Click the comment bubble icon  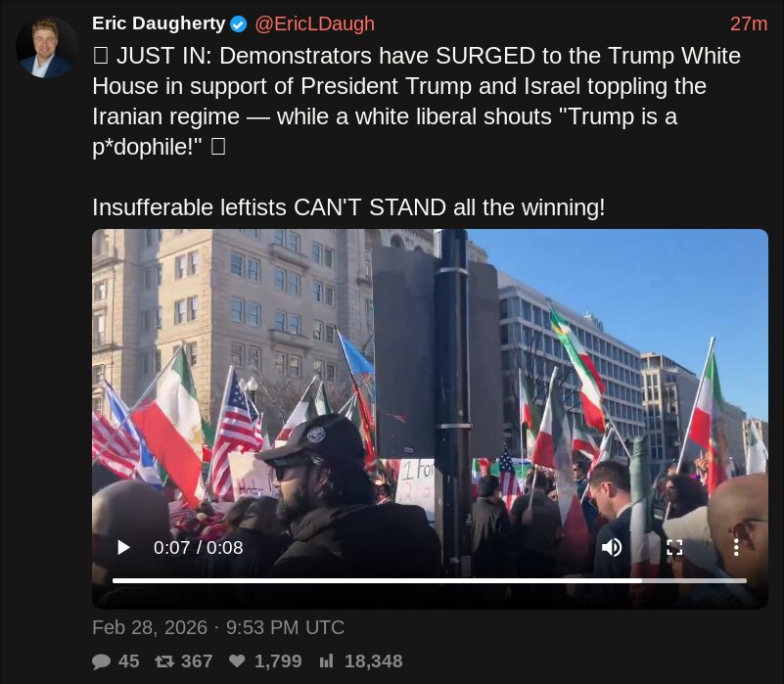click(101, 661)
